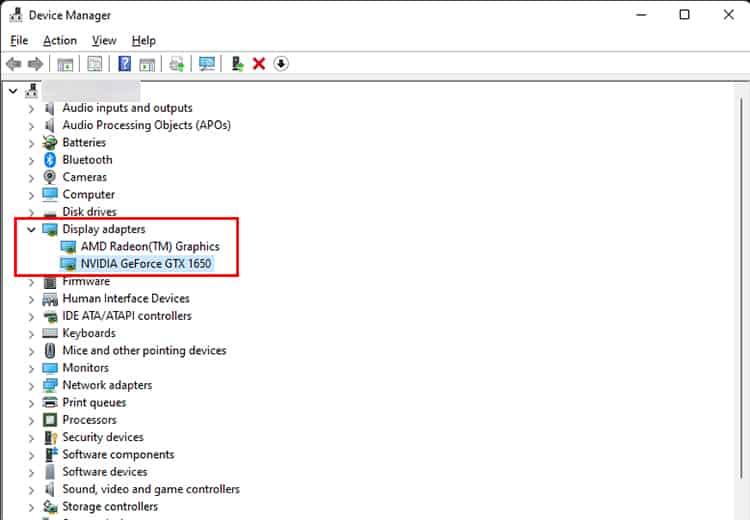Open the File menu

click(19, 41)
